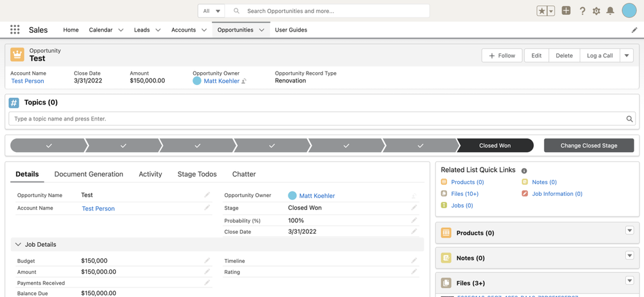Click the Delete button
Screen dimensions: 644x297
tap(564, 55)
